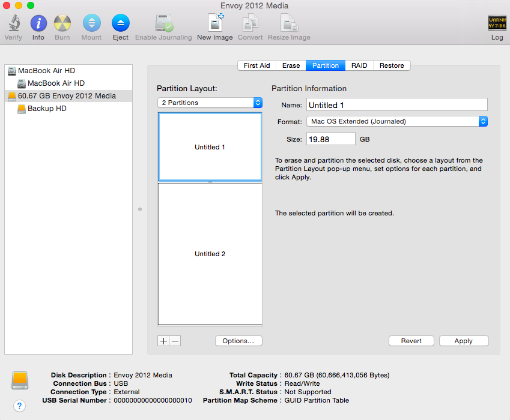Open the Partition Layout dropdown
This screenshot has width=510, height=420.
click(x=210, y=103)
